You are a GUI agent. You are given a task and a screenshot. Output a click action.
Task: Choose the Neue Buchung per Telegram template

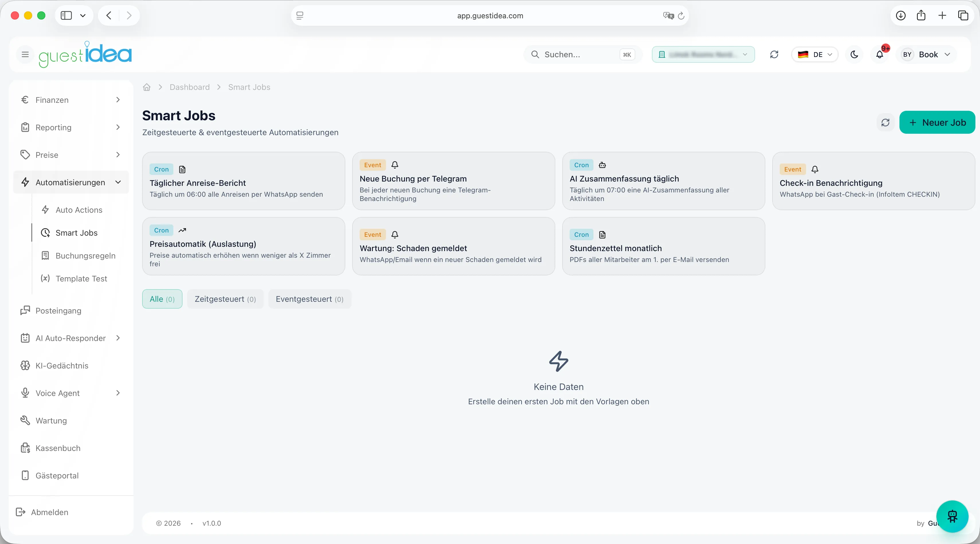point(454,181)
